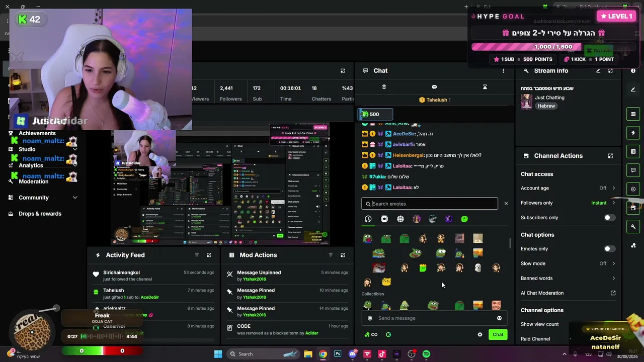
Task: Click the channel points infinity icon
Action: [x=371, y=335]
